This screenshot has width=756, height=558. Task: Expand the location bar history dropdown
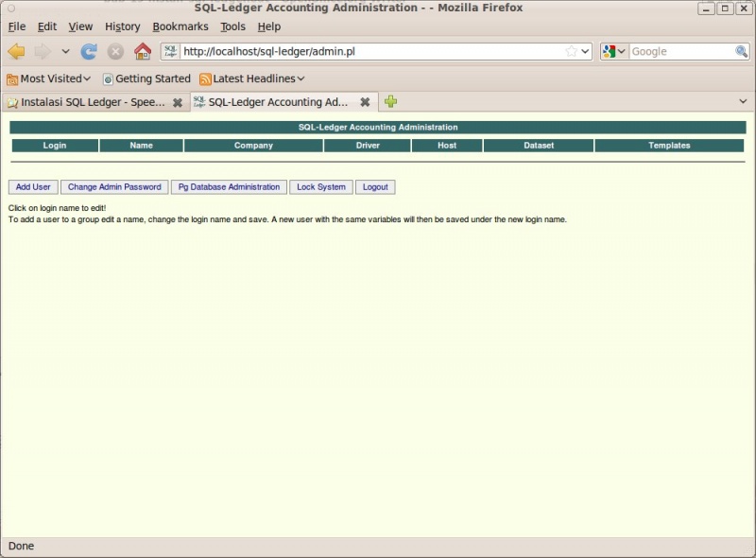tap(587, 51)
